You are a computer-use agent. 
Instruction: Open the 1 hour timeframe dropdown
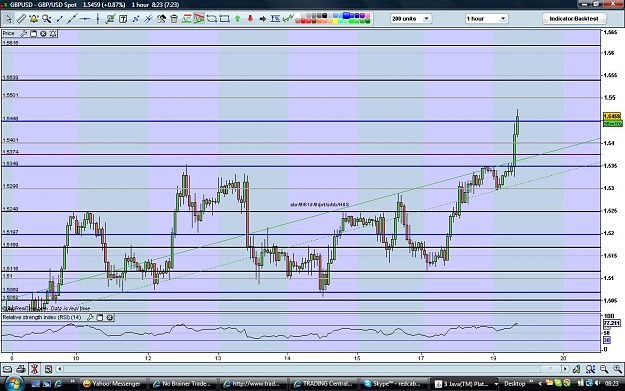pyautogui.click(x=486, y=18)
